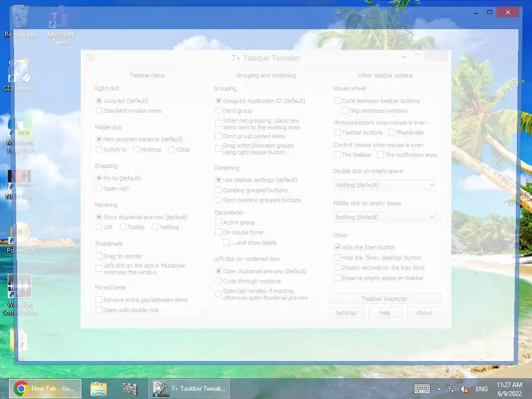Screen dimensions: 532x399
Task: Open the brick wall firewall taskbar icon
Action: coord(130,389)
